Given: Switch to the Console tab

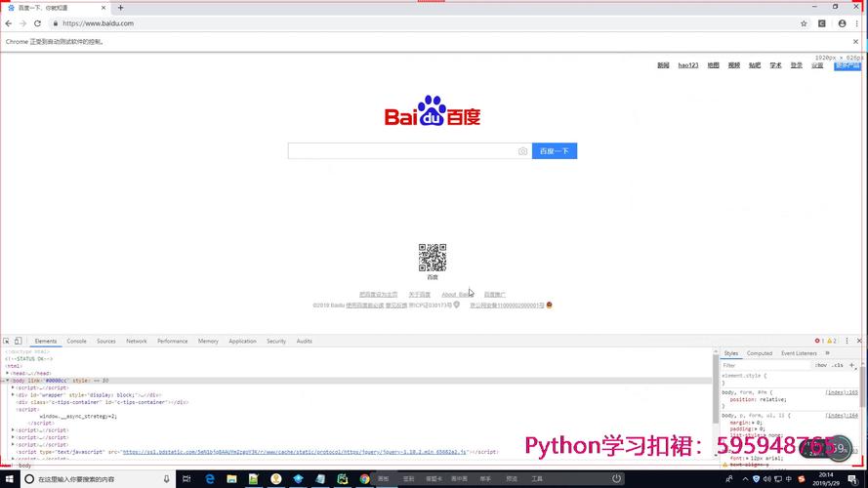Looking at the screenshot, I should click(76, 342).
